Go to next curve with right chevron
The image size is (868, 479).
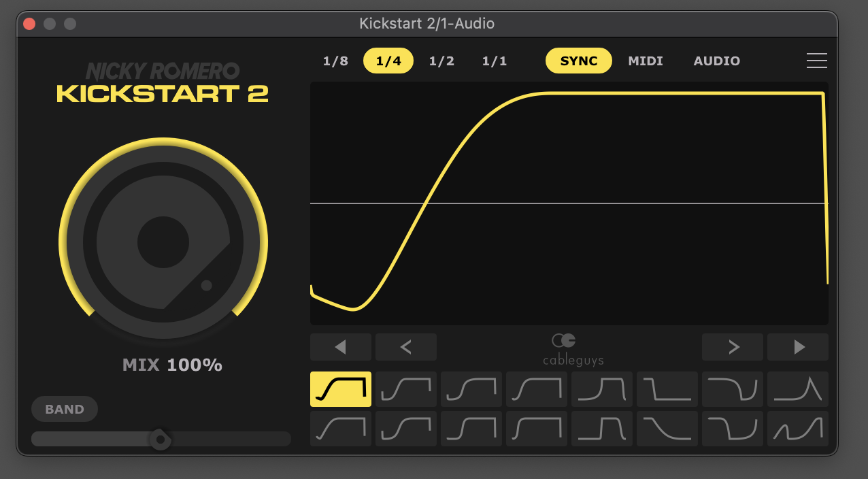(733, 347)
